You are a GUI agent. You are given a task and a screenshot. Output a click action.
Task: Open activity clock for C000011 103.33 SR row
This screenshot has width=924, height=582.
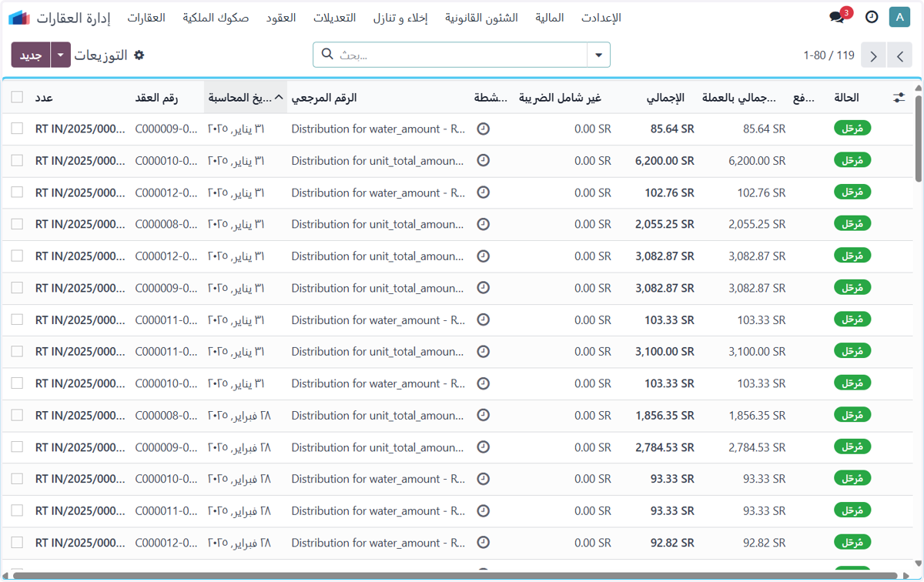[484, 319]
